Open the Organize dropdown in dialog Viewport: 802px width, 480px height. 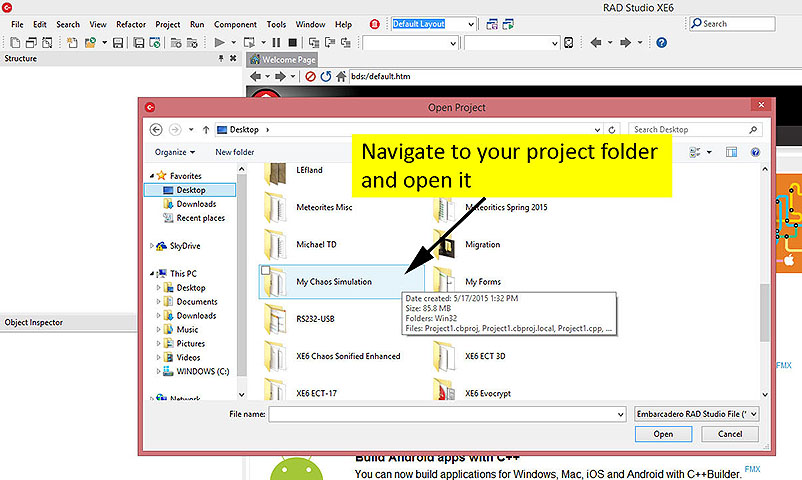175,152
